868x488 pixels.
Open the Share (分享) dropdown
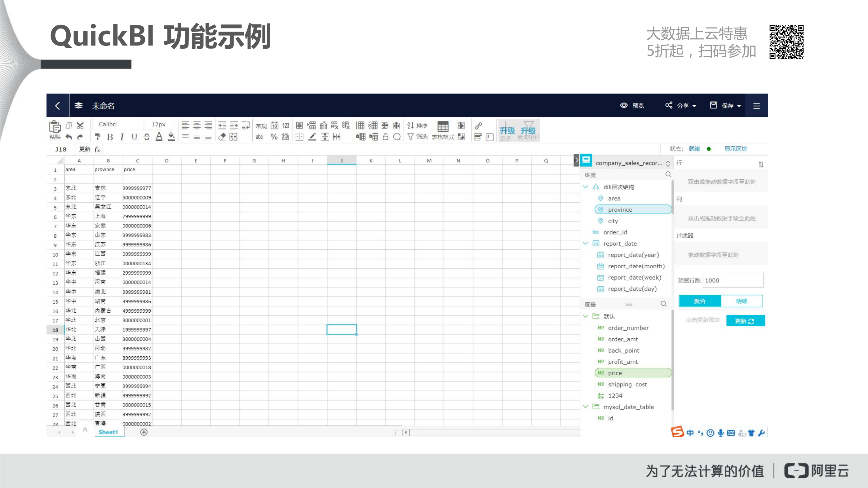(x=681, y=106)
